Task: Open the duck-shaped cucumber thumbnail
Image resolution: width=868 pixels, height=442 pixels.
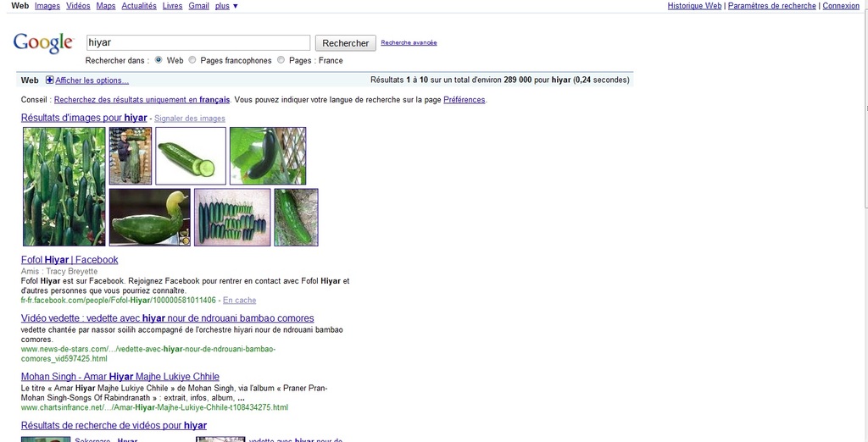Action: tap(150, 217)
